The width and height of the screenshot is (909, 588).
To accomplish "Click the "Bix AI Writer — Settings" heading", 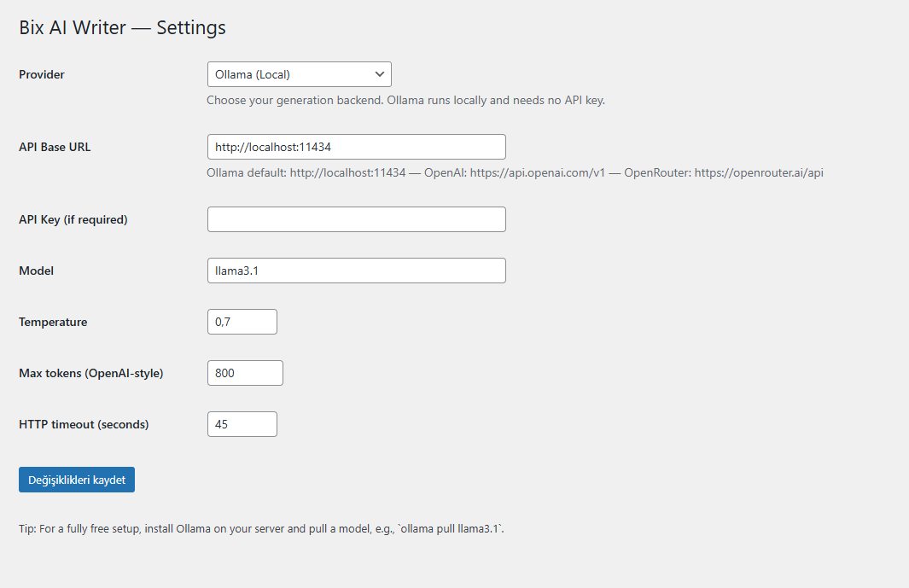I will (x=122, y=27).
